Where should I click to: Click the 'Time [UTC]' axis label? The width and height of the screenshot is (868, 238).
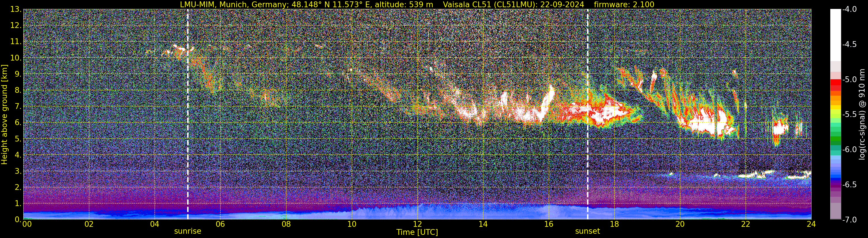tap(417, 232)
